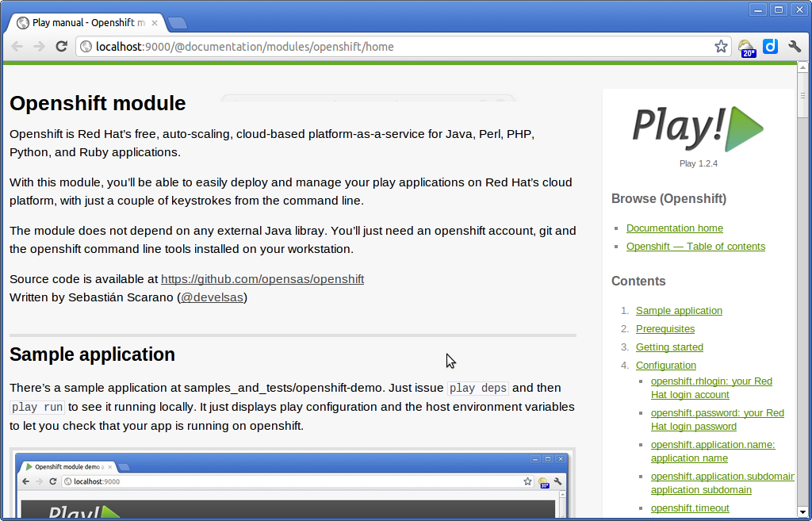Click the scrollbar up arrow

point(802,67)
